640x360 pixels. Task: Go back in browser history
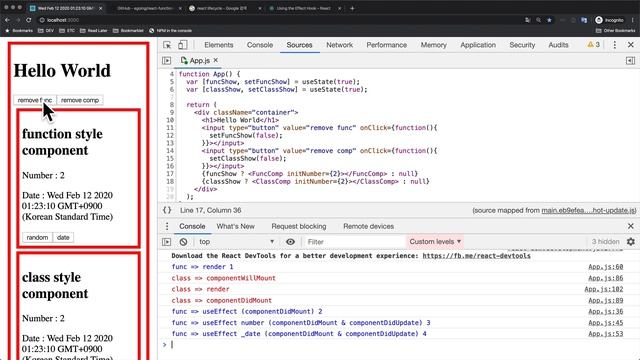coord(7,20)
